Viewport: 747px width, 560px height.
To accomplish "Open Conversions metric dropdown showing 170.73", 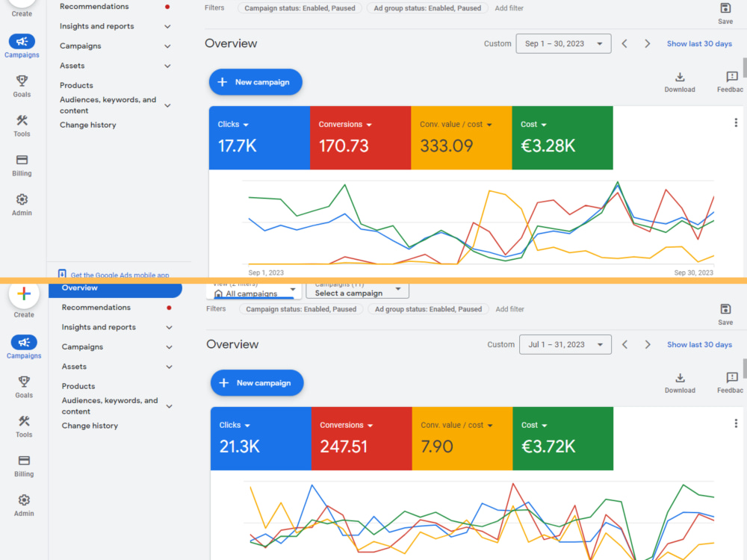I will click(345, 124).
